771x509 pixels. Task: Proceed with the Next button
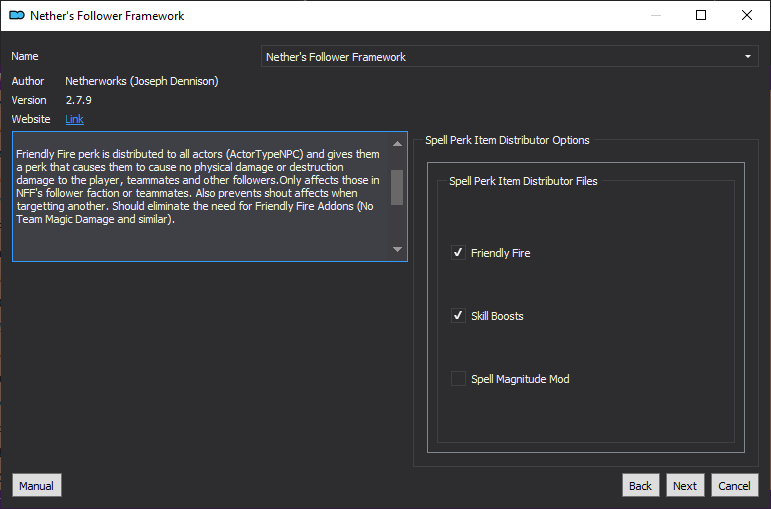(x=685, y=485)
